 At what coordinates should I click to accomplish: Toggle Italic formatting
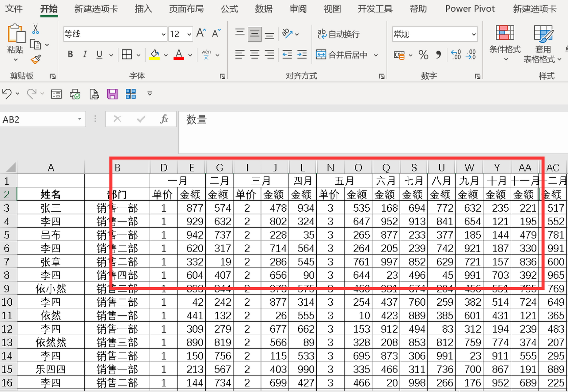(x=85, y=55)
